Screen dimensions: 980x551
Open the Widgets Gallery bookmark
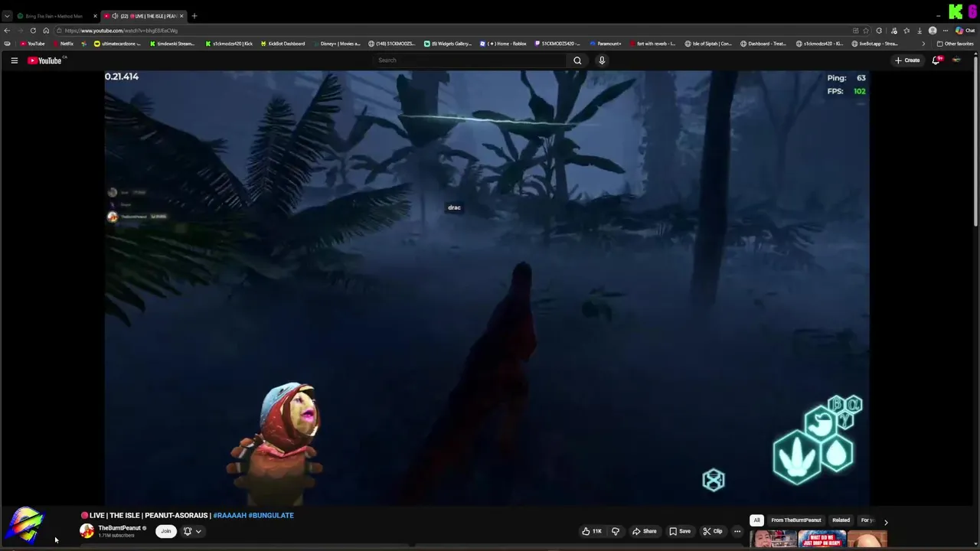pos(448,44)
